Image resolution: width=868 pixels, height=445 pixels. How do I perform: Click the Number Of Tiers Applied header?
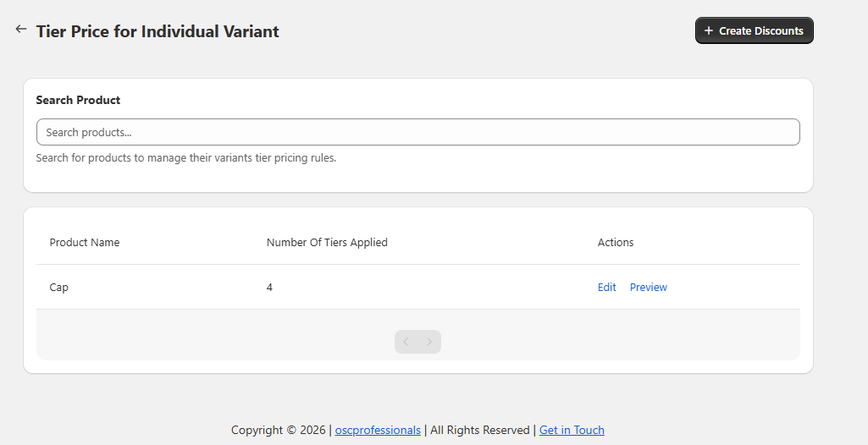click(327, 243)
